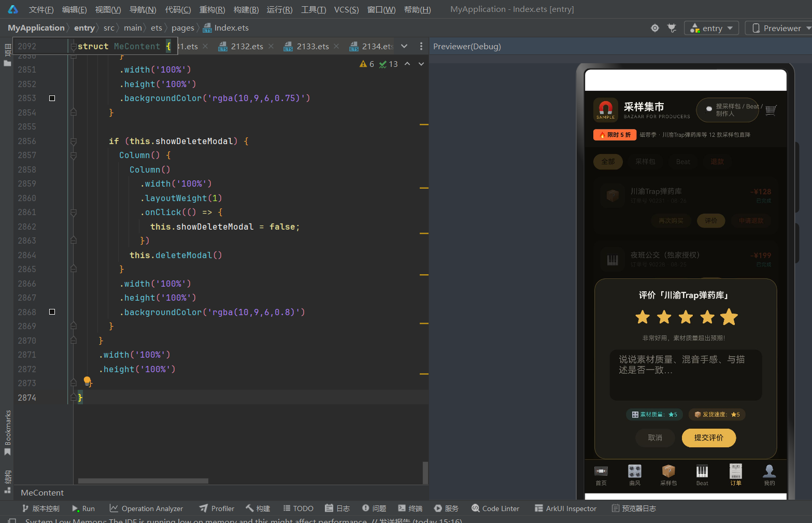The height and width of the screenshot is (523, 812).
Task: Open the 问题 problems tool window
Action: 374,508
